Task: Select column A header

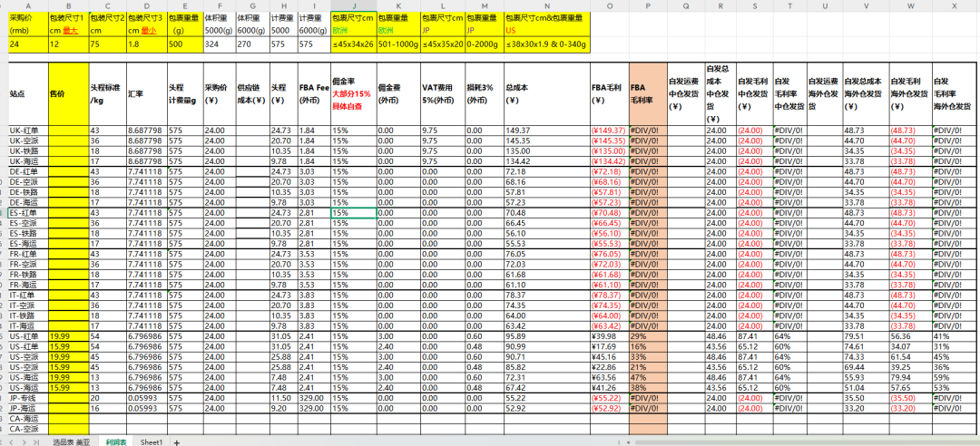Action: coord(28,5)
